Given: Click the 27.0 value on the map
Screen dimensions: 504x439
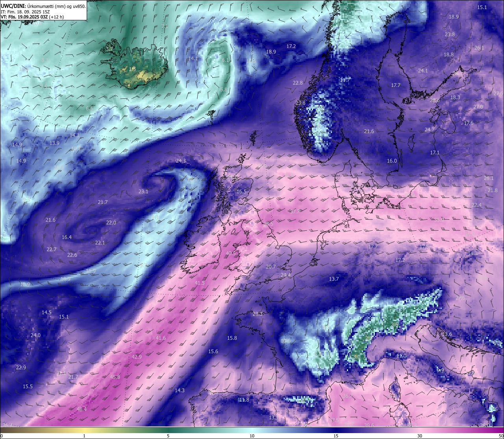Looking at the screenshot, I should click(x=478, y=107).
